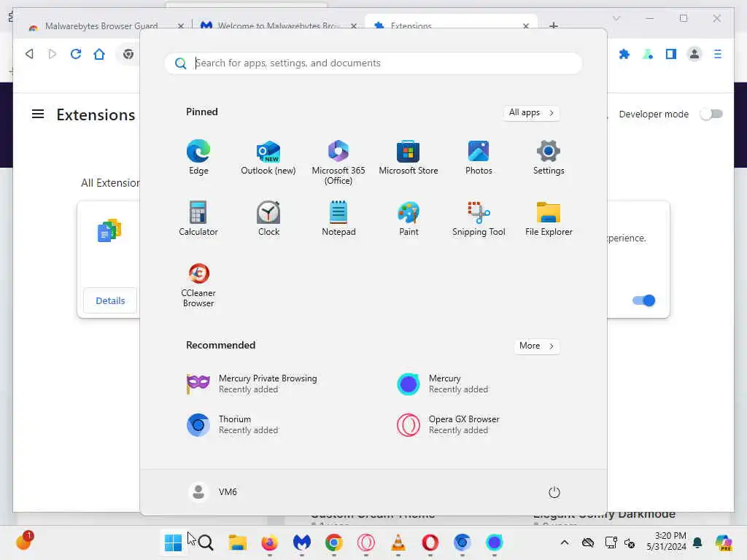This screenshot has width=747, height=560.
Task: Open the Edge pinned app
Action: tap(198, 157)
